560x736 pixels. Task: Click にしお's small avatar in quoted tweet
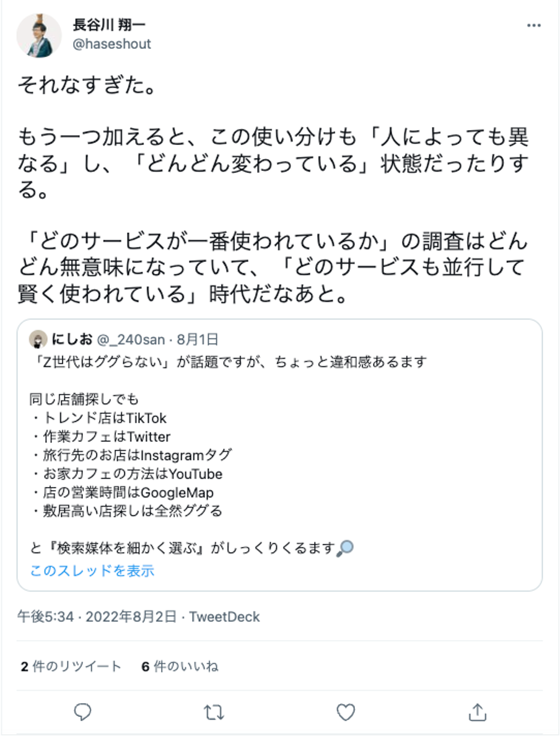point(39,340)
